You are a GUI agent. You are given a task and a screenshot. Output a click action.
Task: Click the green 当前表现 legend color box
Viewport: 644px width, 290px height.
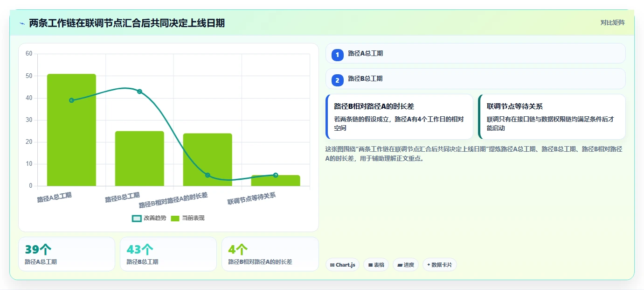click(175, 219)
